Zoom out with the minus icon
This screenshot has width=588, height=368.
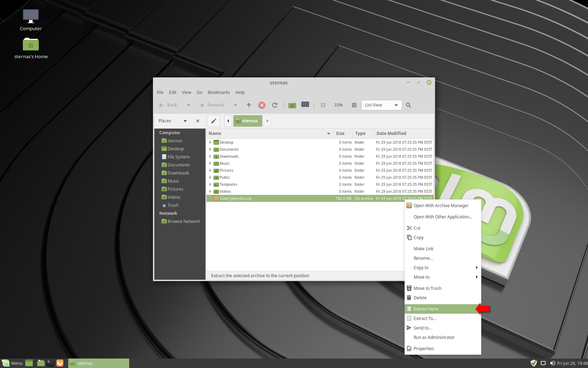pos(323,105)
